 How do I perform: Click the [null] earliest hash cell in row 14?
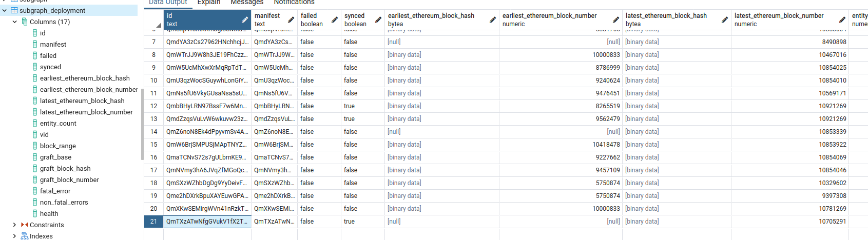point(442,132)
